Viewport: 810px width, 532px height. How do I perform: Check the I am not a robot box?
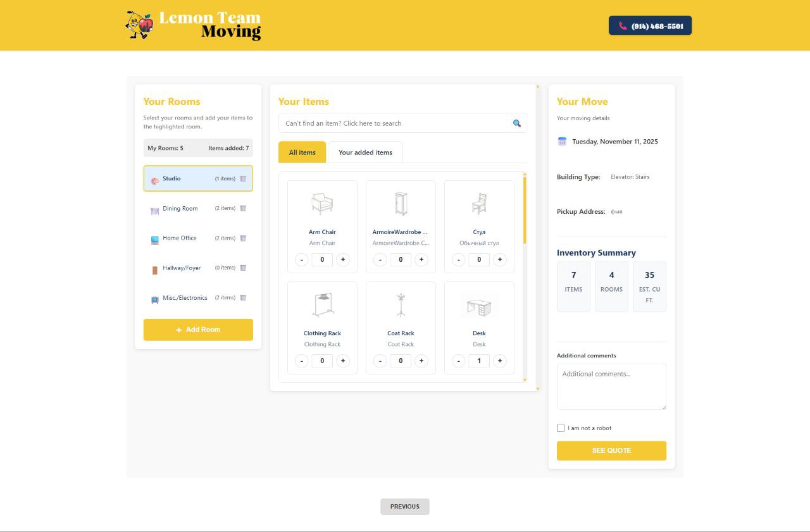point(561,428)
